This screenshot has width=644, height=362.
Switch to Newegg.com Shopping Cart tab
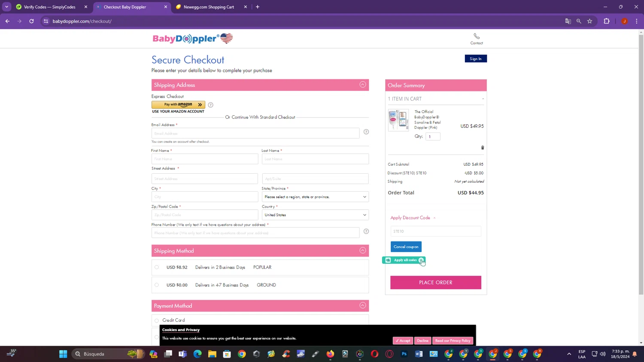tap(209, 7)
